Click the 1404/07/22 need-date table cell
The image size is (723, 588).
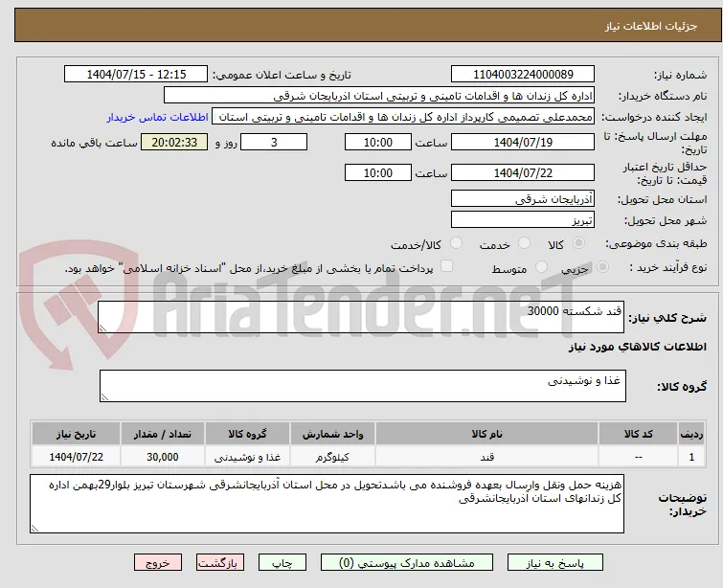pos(76,457)
